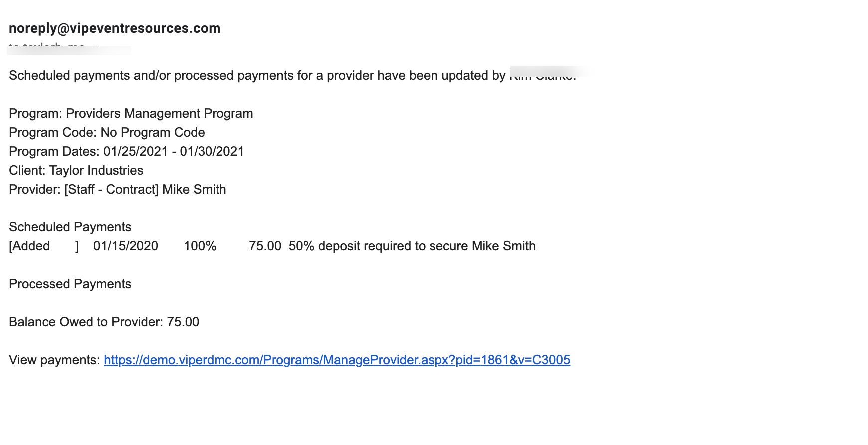Click sender address noreply@vipeventresources.com

[x=115, y=28]
